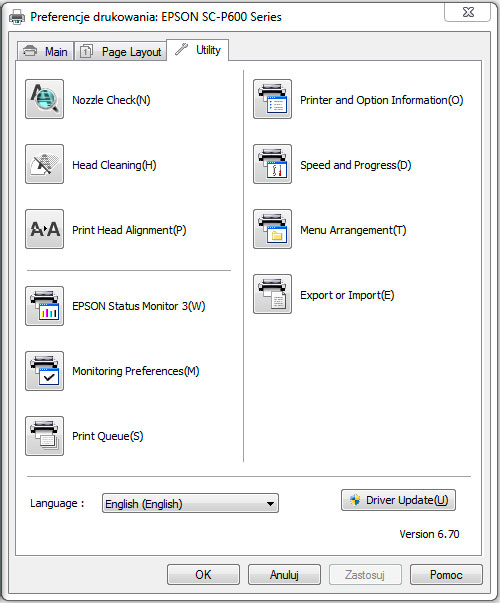
Task: Click the Zastosuj apply button
Action: 365,575
